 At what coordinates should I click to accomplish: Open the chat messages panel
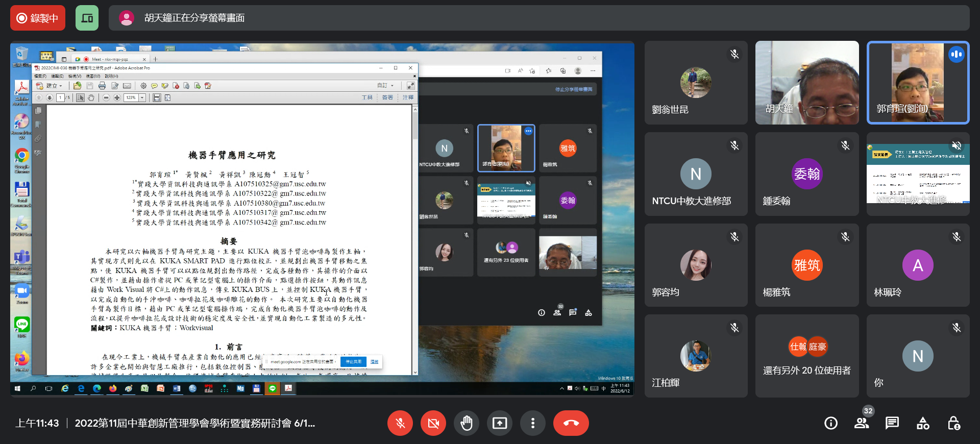pyautogui.click(x=892, y=423)
